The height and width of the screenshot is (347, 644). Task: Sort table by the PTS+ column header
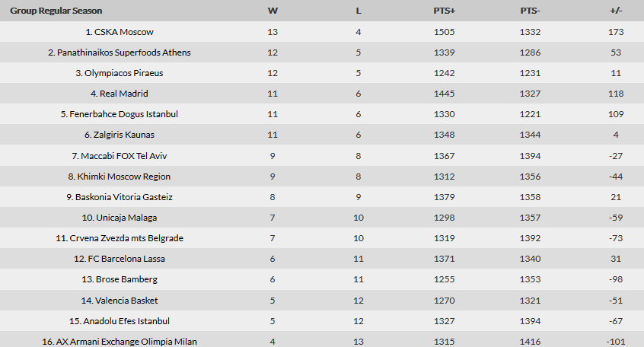click(x=445, y=11)
